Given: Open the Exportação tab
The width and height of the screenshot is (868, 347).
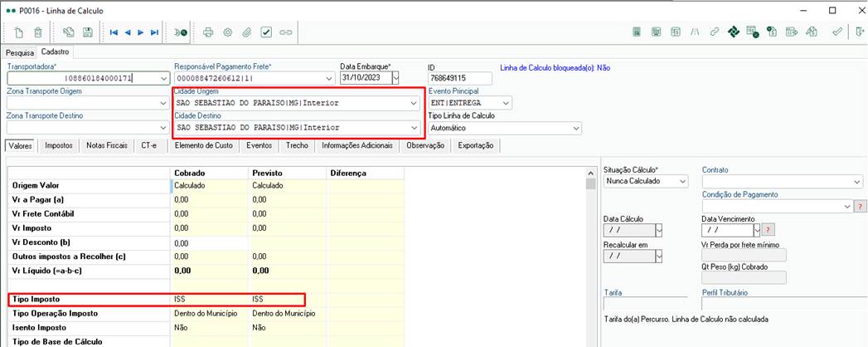Looking at the screenshot, I should coord(476,145).
